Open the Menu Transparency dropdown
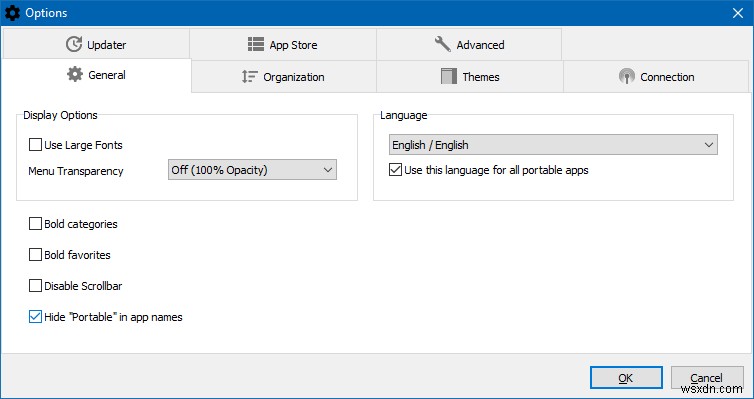 click(252, 170)
